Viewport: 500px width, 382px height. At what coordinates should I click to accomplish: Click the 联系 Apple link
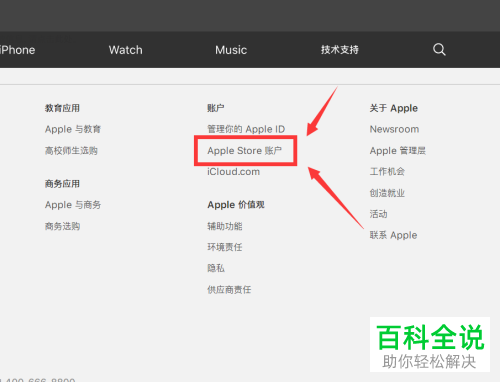pos(393,235)
